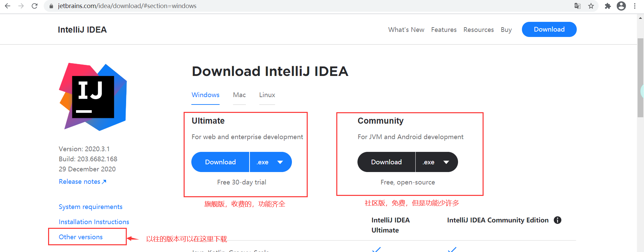Click the blue Download button in header
644x252 pixels.
point(549,29)
